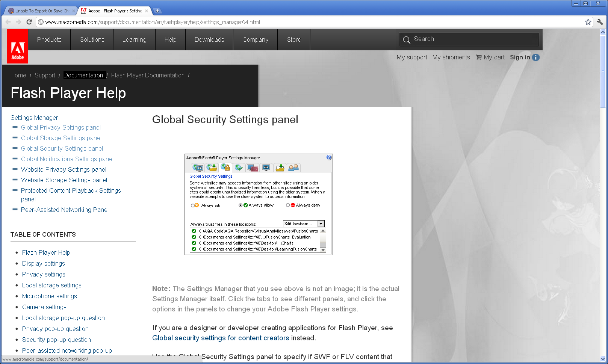This screenshot has width=608, height=364.
Task: Click the Chrome wrench menu icon
Action: (x=600, y=22)
